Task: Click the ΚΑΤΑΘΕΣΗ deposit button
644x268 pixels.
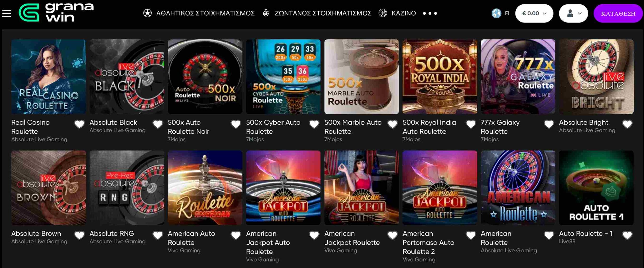Action: (x=618, y=13)
